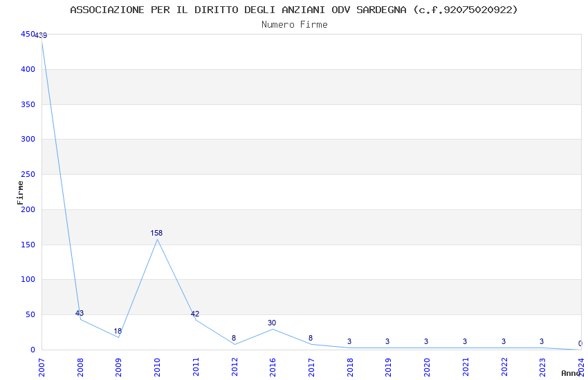Screen dimensions: 588x380
Task: Click the 8 data label above 2017
Action: (311, 338)
